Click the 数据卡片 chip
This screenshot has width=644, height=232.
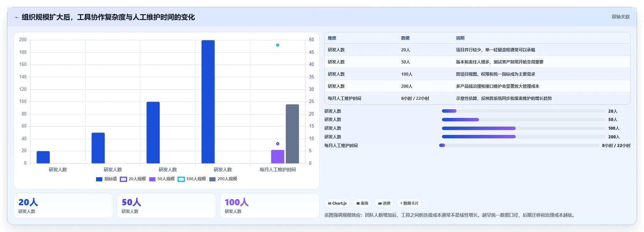pyautogui.click(x=409, y=203)
